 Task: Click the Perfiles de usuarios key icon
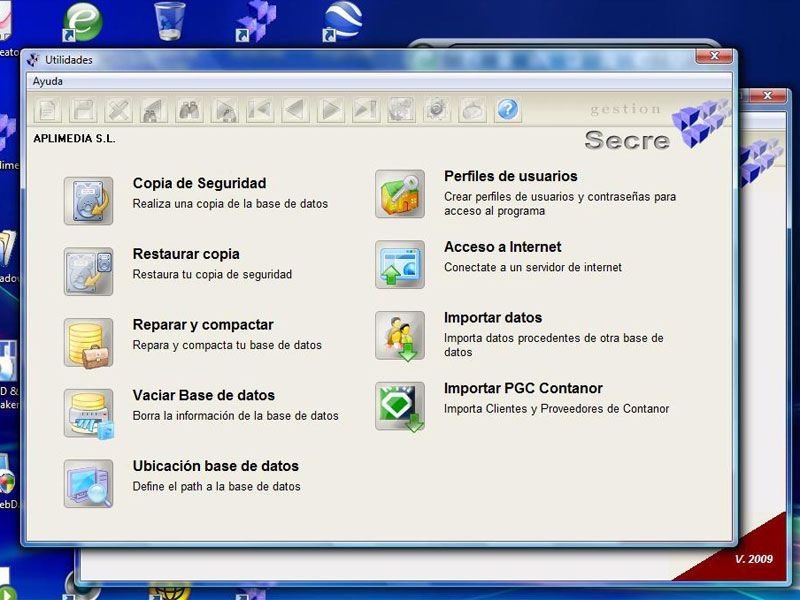pos(400,194)
